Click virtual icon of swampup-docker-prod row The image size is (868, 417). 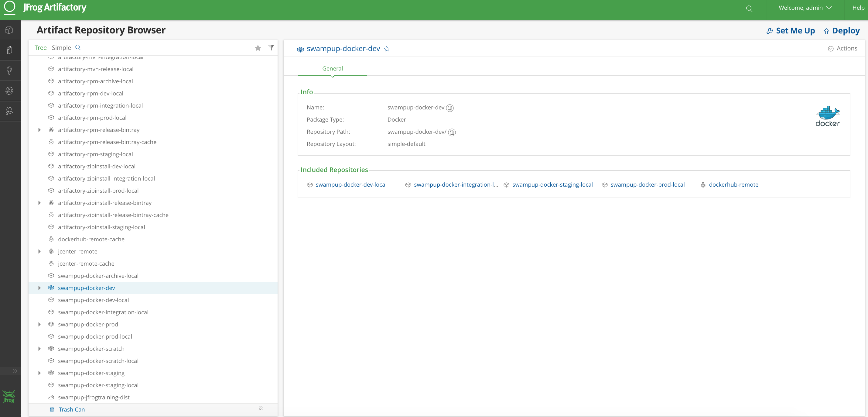[51, 324]
